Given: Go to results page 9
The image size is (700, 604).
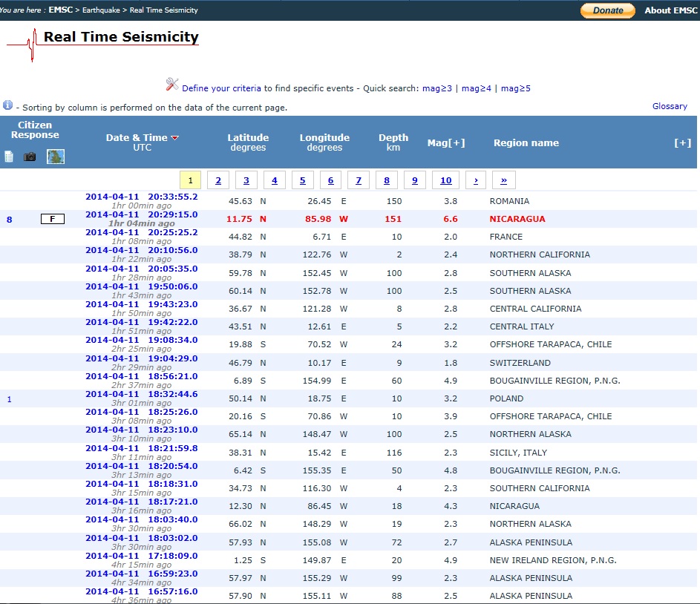Looking at the screenshot, I should point(415,180).
